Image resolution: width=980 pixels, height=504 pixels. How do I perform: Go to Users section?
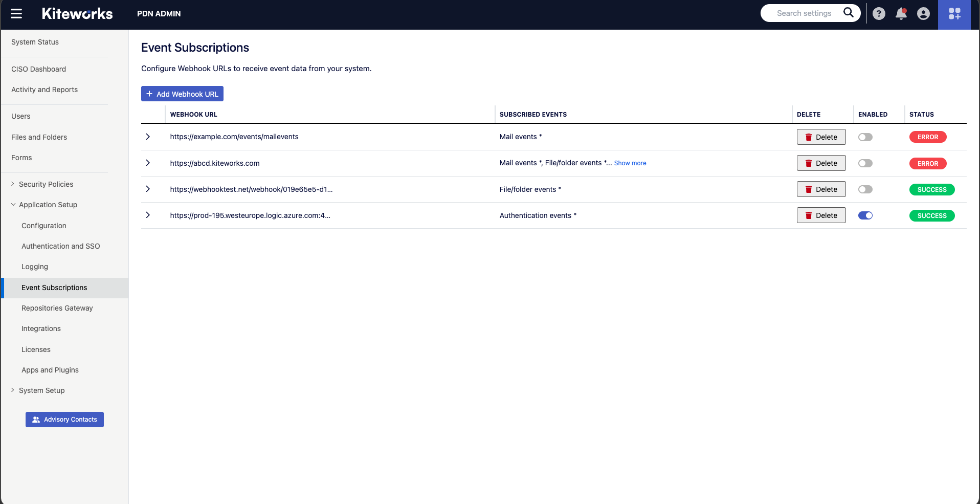coord(20,116)
